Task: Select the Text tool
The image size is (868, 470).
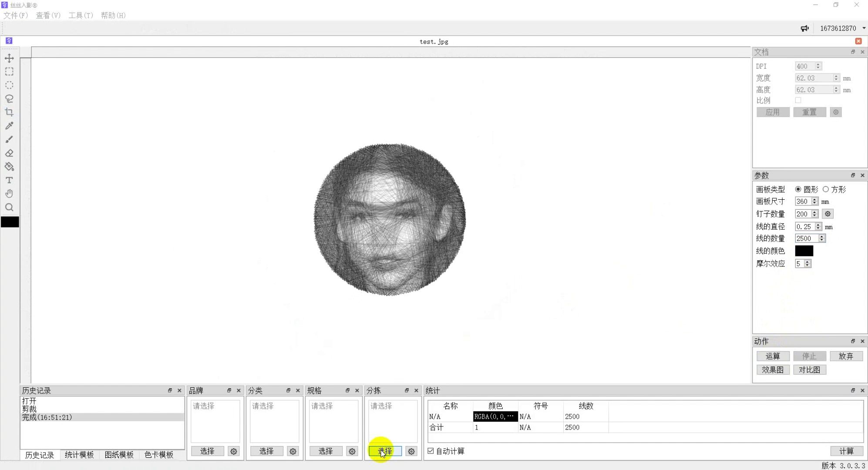Action: coord(9,180)
